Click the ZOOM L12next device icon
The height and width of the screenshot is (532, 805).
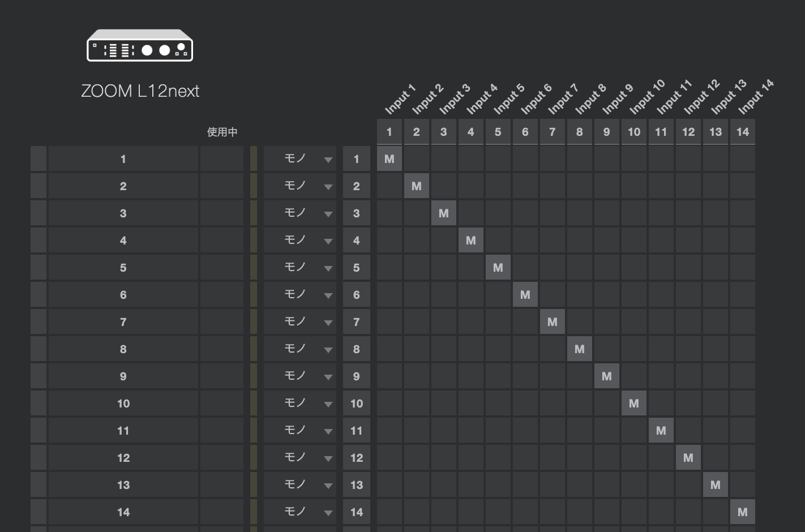pos(140,46)
